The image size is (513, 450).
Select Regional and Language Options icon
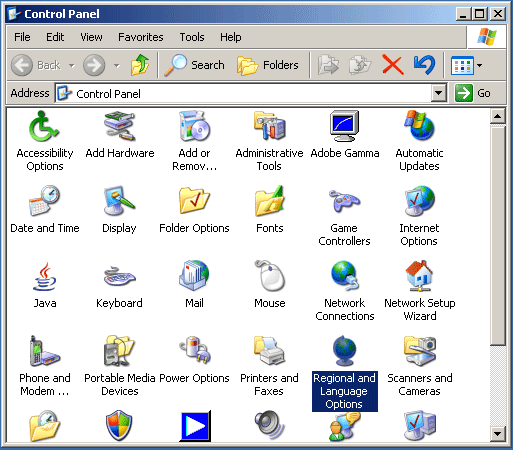pos(344,351)
